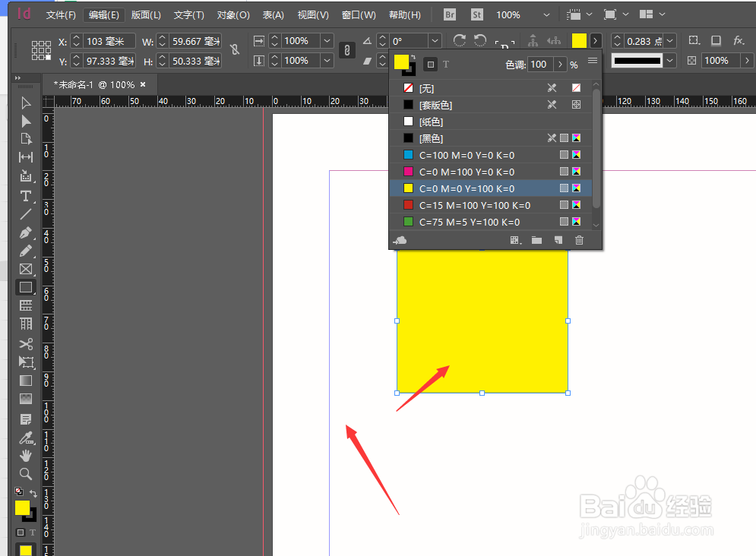Image resolution: width=756 pixels, height=556 pixels.
Task: Select the [无] swatch
Action: coord(491,88)
